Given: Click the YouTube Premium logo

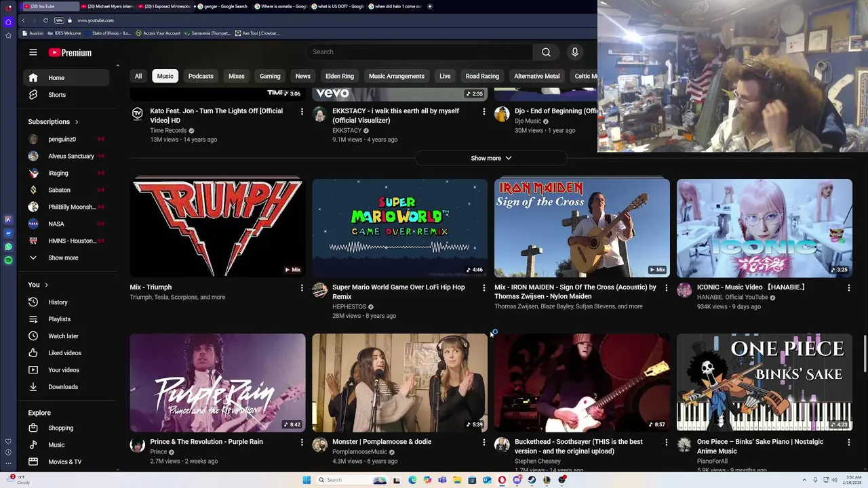Looking at the screenshot, I should (70, 52).
